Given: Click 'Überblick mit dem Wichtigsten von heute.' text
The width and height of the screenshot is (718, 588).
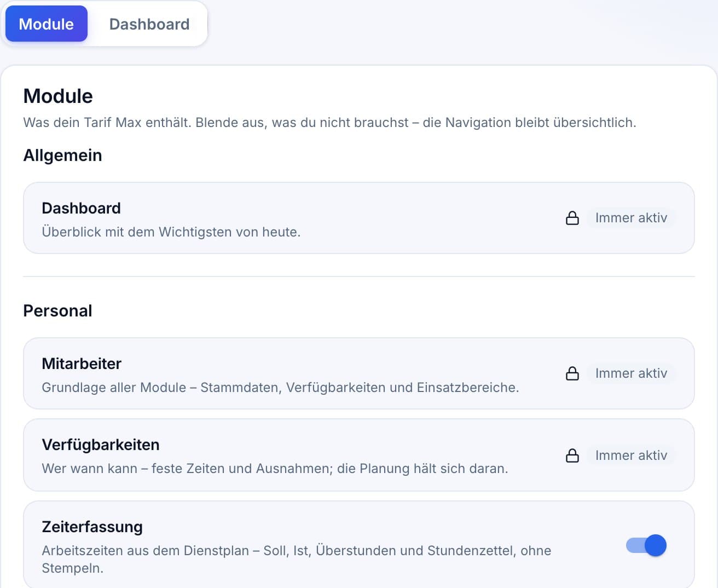Looking at the screenshot, I should tap(171, 232).
